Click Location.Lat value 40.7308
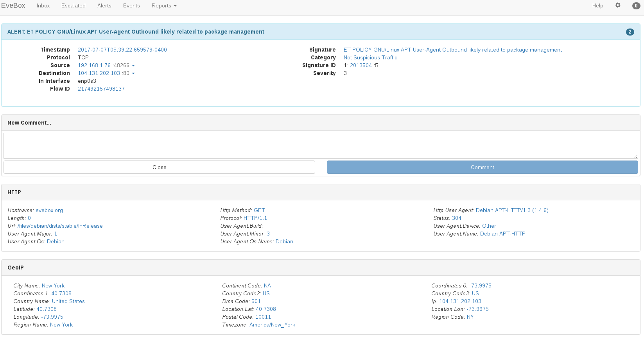This screenshot has height=339, width=644. (x=266, y=309)
